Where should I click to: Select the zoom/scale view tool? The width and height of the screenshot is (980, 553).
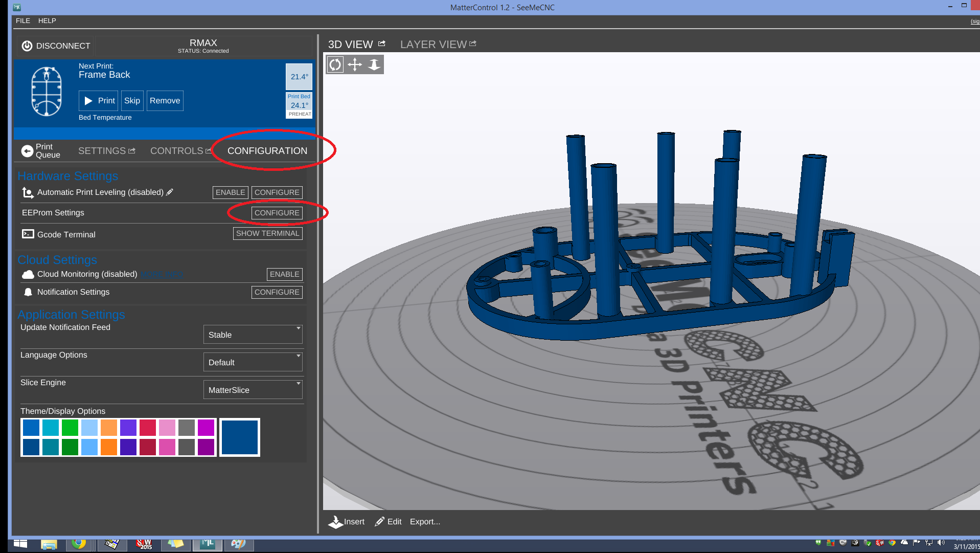tap(374, 65)
